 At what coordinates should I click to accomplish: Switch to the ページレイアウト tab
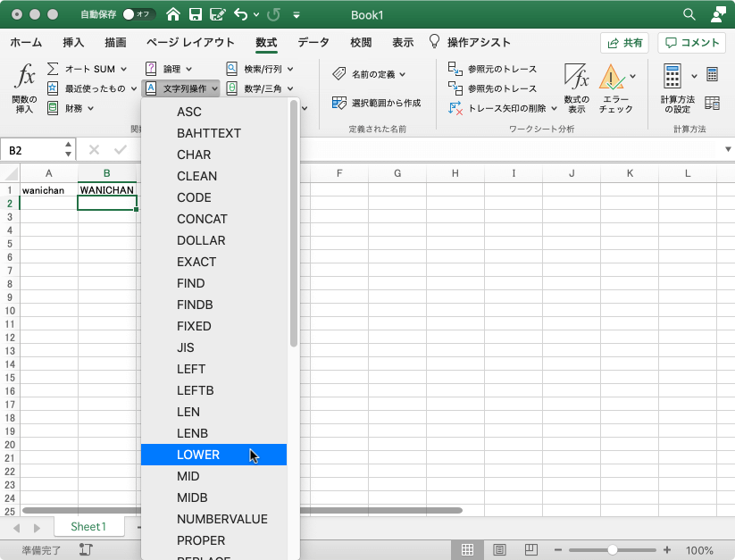(x=190, y=42)
